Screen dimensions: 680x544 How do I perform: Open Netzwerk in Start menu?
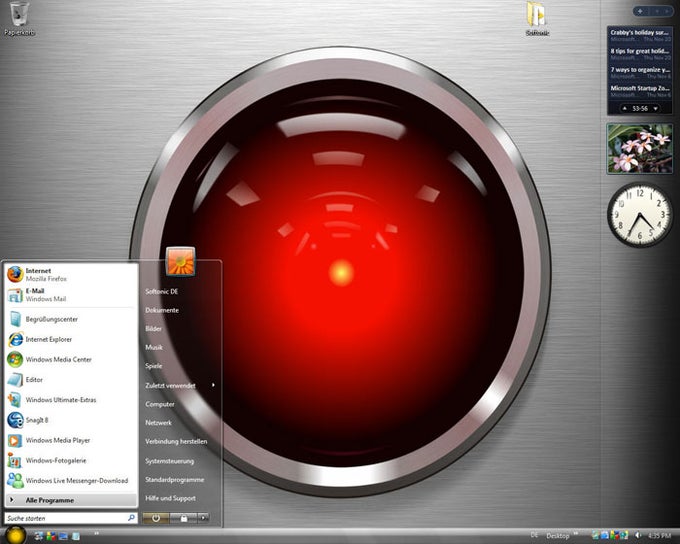coord(158,423)
